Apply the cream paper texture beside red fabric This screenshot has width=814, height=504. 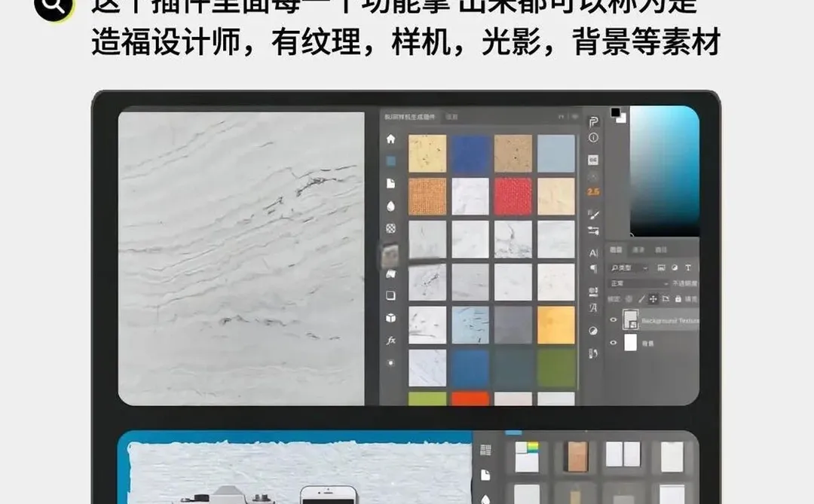click(556, 197)
